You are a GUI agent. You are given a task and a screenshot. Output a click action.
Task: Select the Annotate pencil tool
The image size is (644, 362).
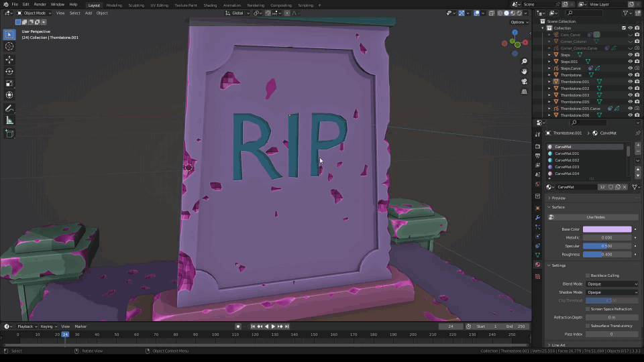(x=9, y=108)
